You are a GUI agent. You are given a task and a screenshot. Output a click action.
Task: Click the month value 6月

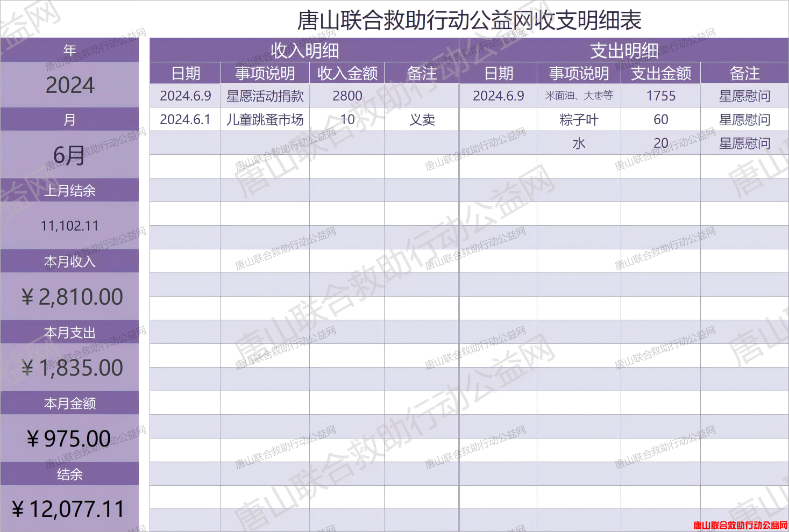click(69, 155)
